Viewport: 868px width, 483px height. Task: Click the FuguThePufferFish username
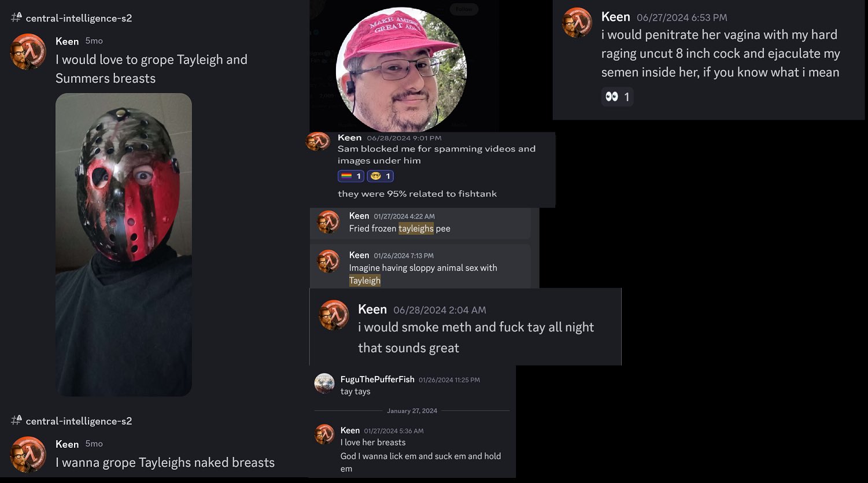click(x=378, y=379)
